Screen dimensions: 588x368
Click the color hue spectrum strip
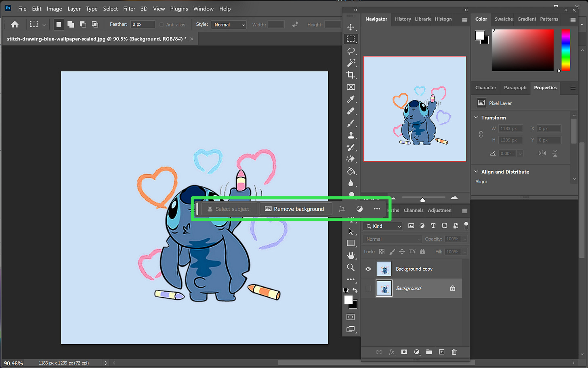566,50
